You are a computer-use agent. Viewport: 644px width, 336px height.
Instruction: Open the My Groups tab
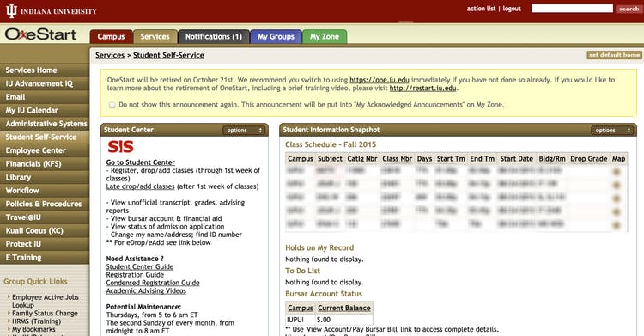point(276,37)
